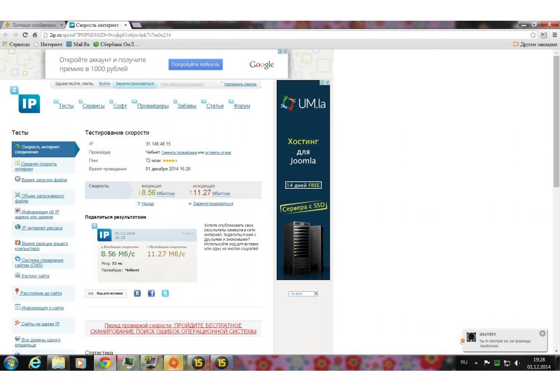The image size is (560, 392).
Task: Open the Сервисы site menu item
Action: 94,106
